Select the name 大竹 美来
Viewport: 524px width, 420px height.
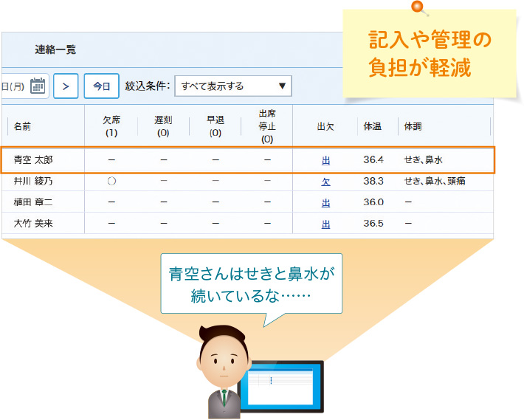pos(33,224)
